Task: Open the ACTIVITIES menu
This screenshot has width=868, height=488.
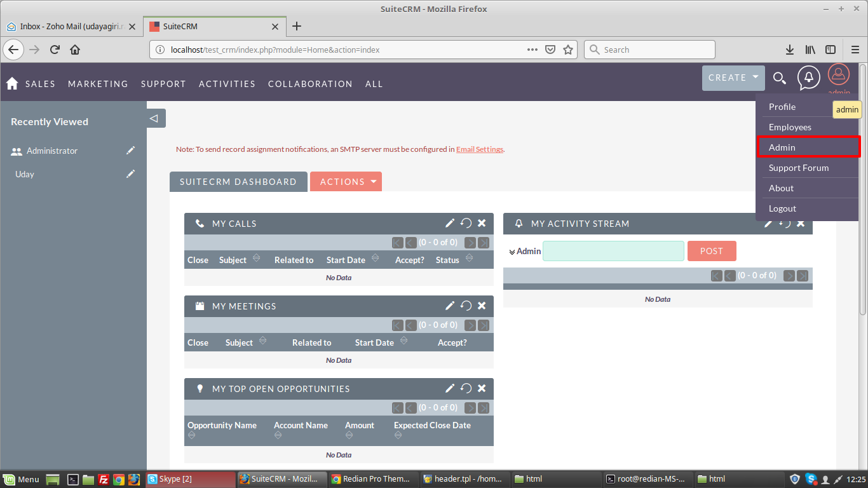Action: pyautogui.click(x=227, y=84)
